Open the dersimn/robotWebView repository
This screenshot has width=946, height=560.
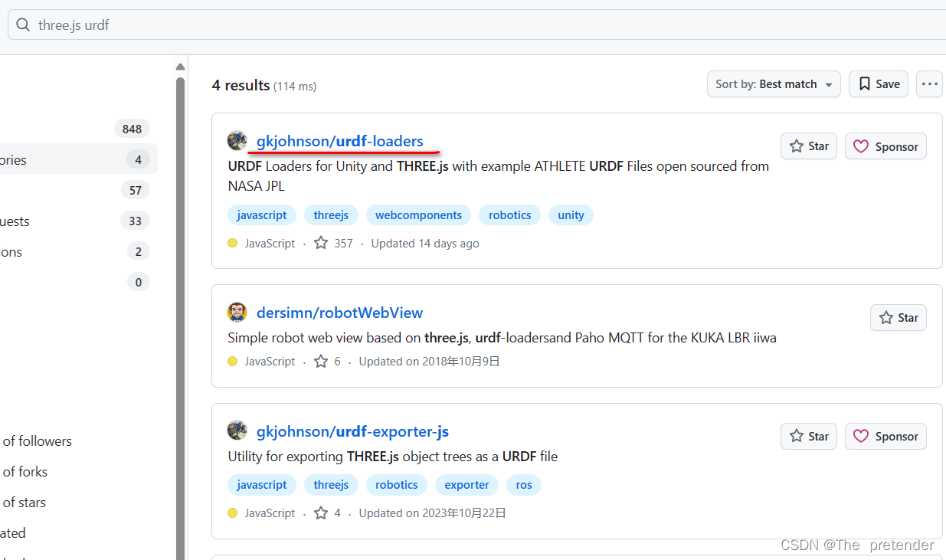[339, 313]
